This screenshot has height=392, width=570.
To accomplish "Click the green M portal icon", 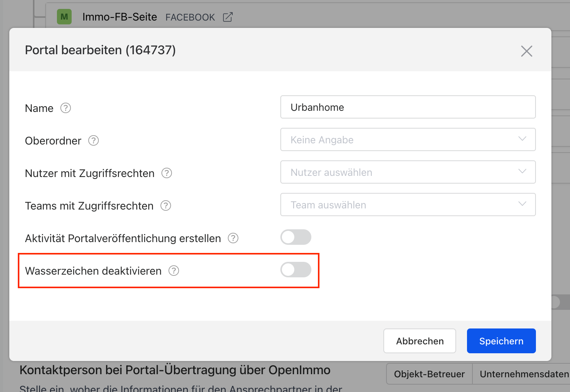I will tap(64, 17).
